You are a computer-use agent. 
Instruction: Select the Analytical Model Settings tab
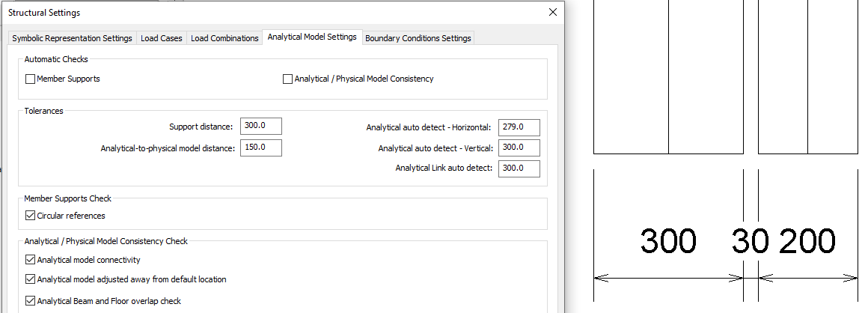(x=312, y=37)
